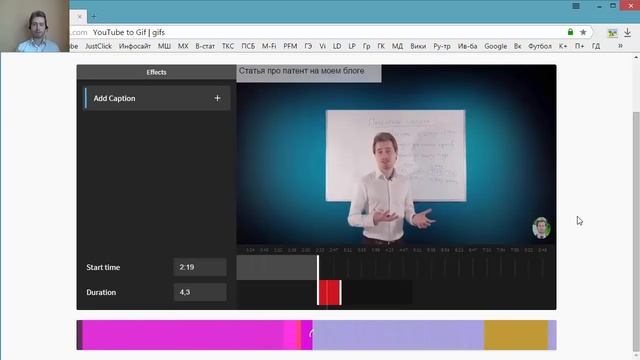The width and height of the screenshot is (640, 360).
Task: Open the Гр bookmark
Action: (x=367, y=46)
